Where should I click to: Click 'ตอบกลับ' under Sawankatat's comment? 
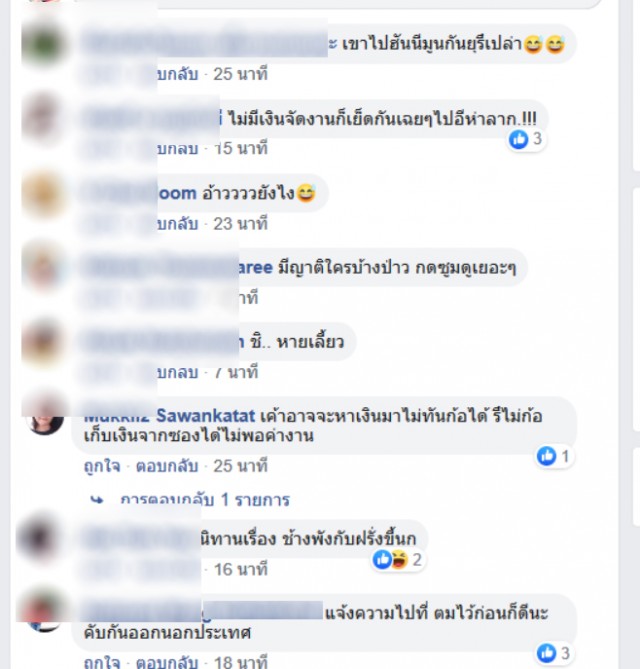point(167,466)
